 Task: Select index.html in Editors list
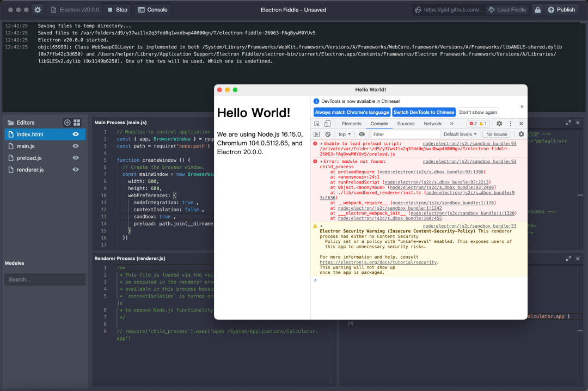45,135
